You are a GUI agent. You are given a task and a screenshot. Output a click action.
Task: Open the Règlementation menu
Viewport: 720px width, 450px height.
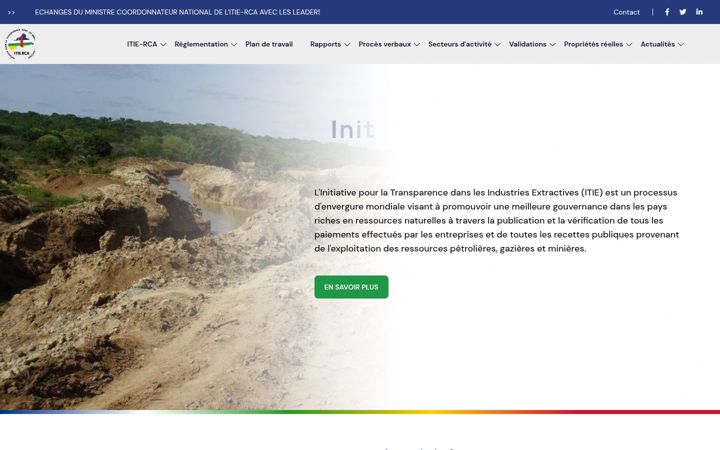[201, 44]
